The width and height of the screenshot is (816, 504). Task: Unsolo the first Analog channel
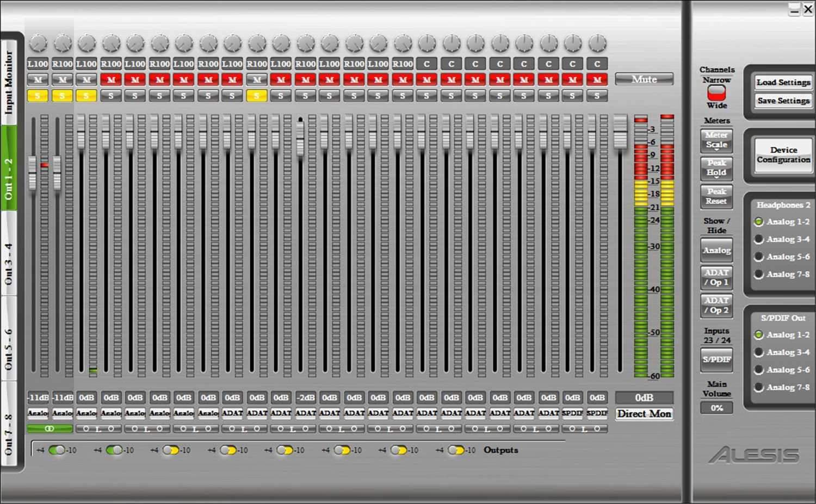point(38,96)
